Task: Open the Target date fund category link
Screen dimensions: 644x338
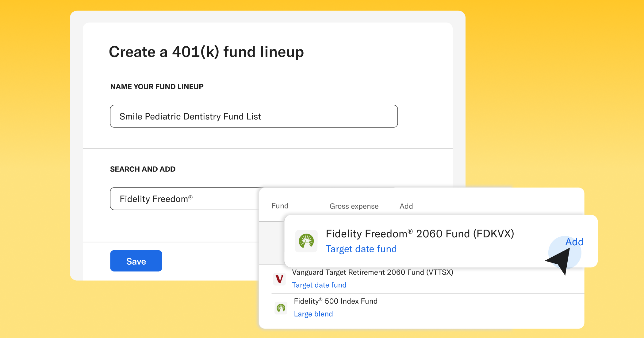Action: point(361,249)
